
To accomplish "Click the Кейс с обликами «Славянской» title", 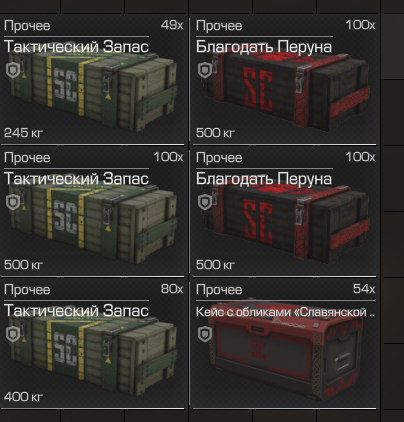I will click(285, 312).
